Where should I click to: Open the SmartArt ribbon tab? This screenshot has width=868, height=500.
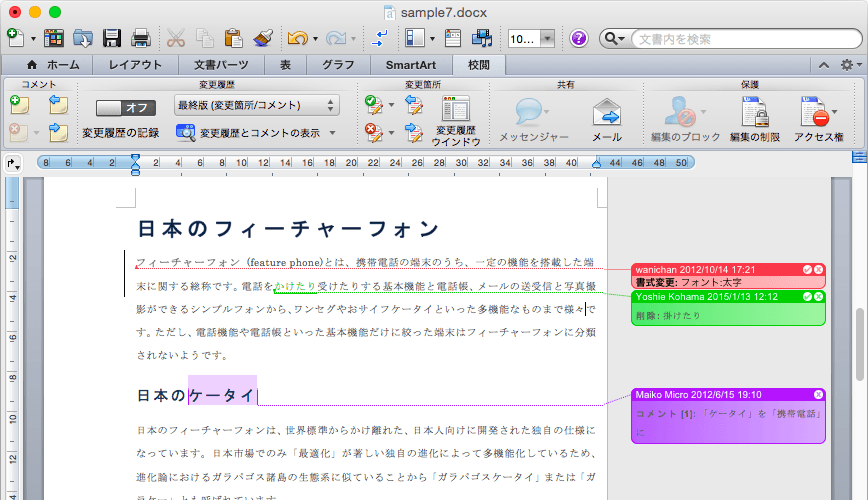coord(410,65)
